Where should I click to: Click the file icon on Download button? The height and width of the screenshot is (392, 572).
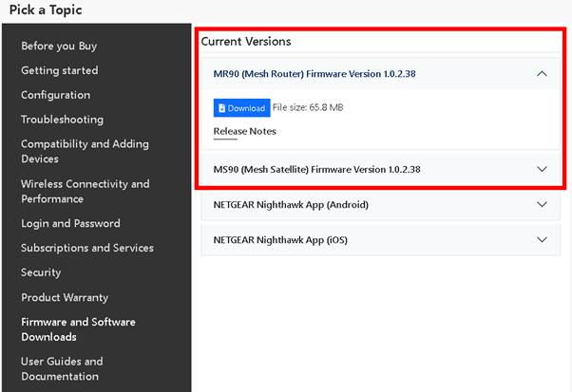coord(221,108)
